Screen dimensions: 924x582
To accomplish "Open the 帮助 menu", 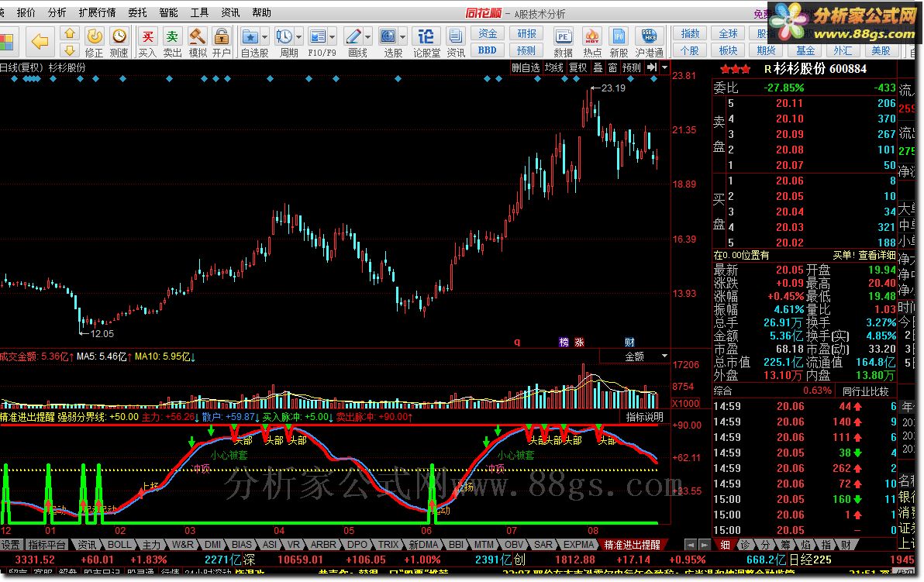I will coord(261,12).
